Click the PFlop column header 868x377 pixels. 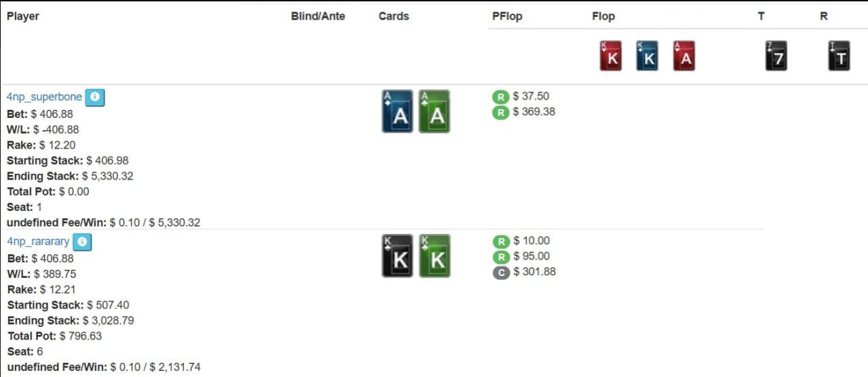pyautogui.click(x=507, y=16)
